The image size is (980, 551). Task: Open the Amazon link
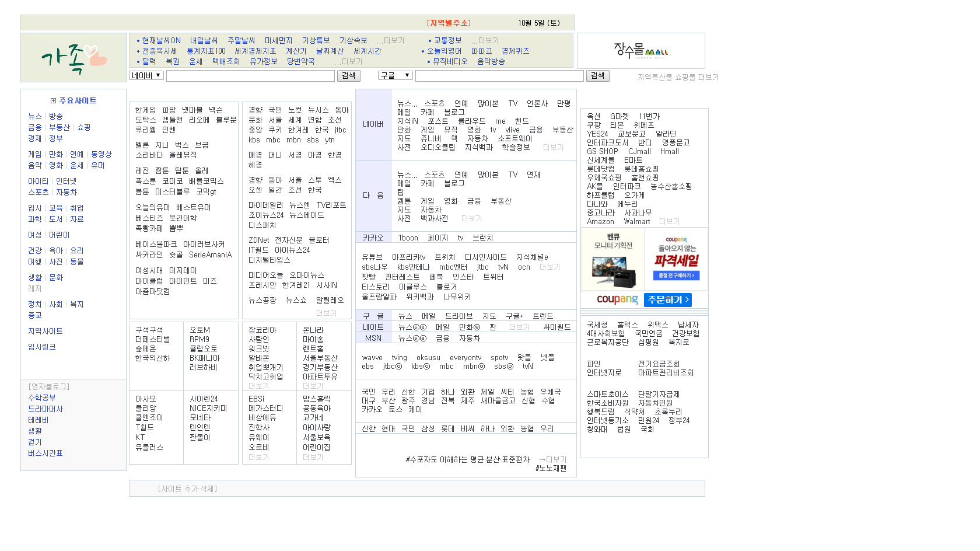[x=600, y=221]
